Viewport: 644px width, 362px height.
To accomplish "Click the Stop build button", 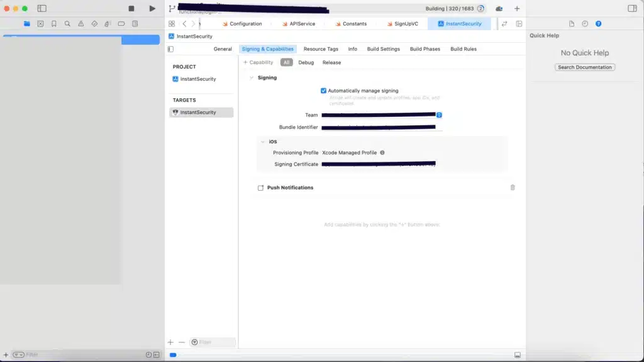I will [131, 9].
